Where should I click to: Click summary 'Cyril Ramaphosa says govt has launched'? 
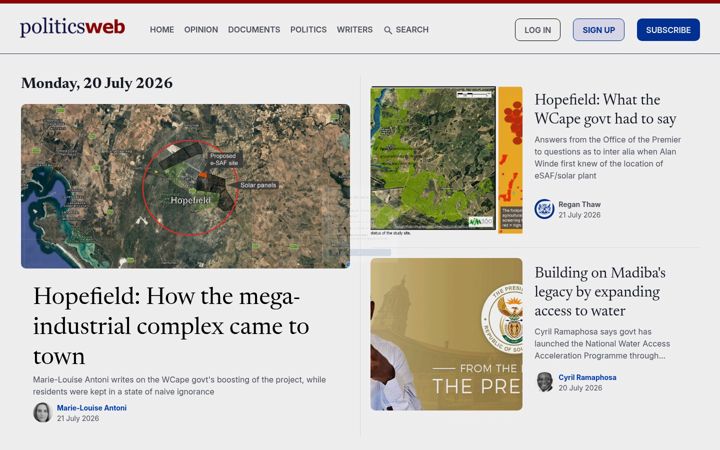pyautogui.click(x=602, y=343)
